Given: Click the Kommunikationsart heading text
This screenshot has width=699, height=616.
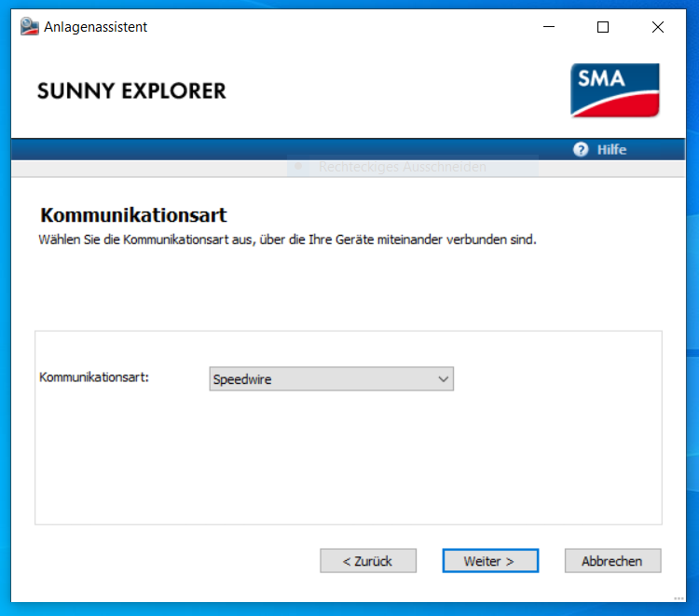Looking at the screenshot, I should (x=133, y=215).
